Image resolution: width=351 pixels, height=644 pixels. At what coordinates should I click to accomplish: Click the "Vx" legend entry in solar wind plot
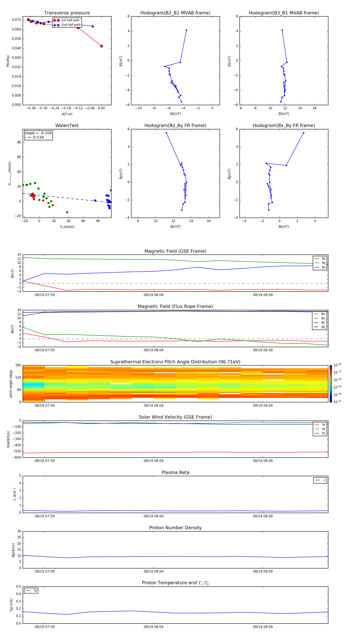[x=320, y=424]
